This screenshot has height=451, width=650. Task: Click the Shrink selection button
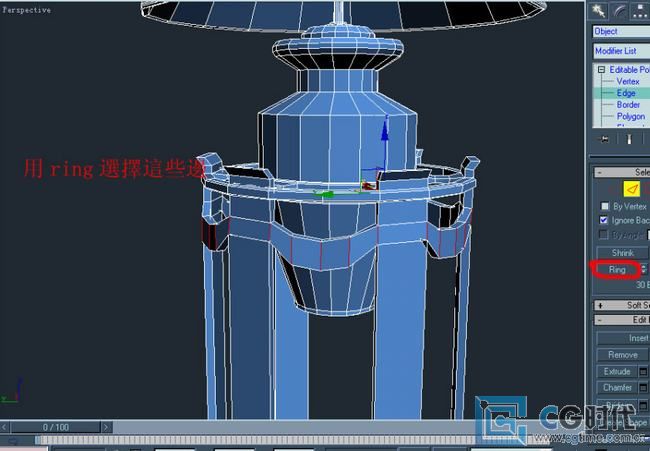(x=623, y=253)
